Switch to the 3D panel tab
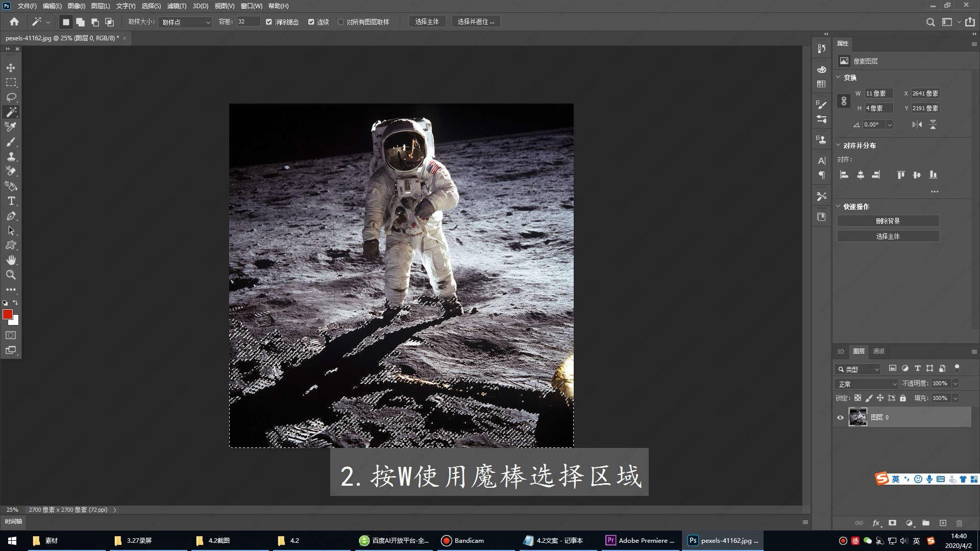 [x=840, y=351]
